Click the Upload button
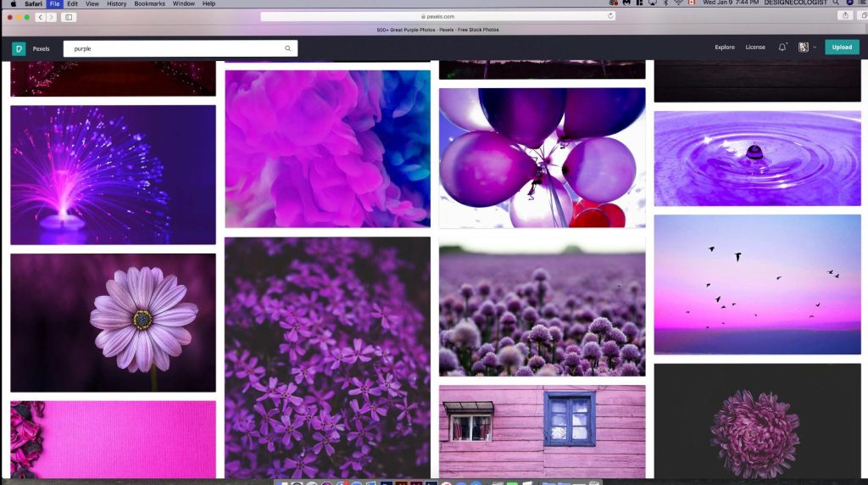Viewport: 868px width, 485px height. (x=842, y=47)
